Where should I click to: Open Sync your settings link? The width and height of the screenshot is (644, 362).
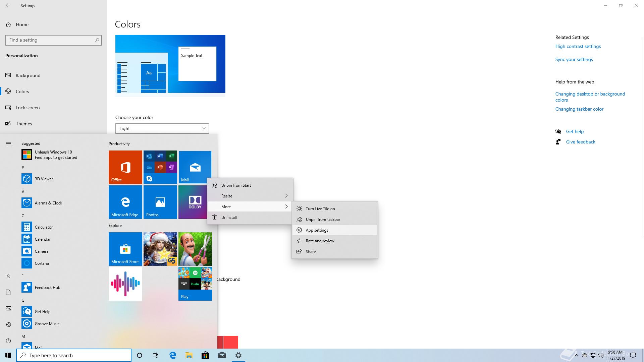click(574, 59)
